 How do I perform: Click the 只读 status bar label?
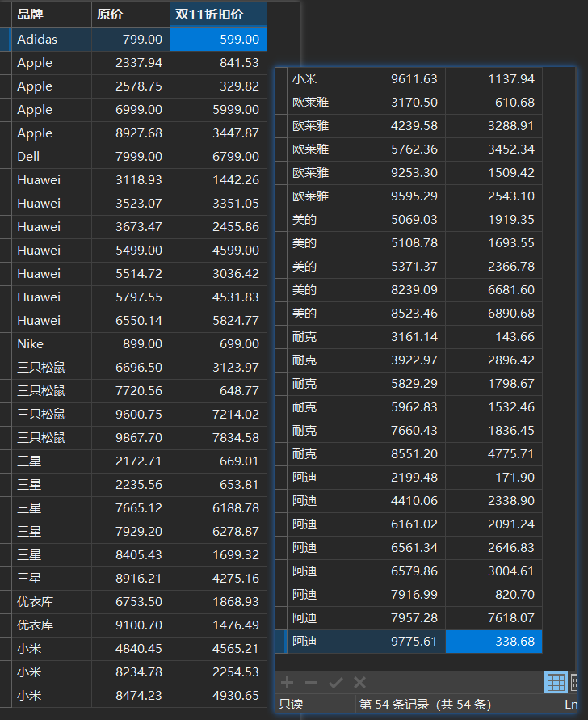[291, 704]
